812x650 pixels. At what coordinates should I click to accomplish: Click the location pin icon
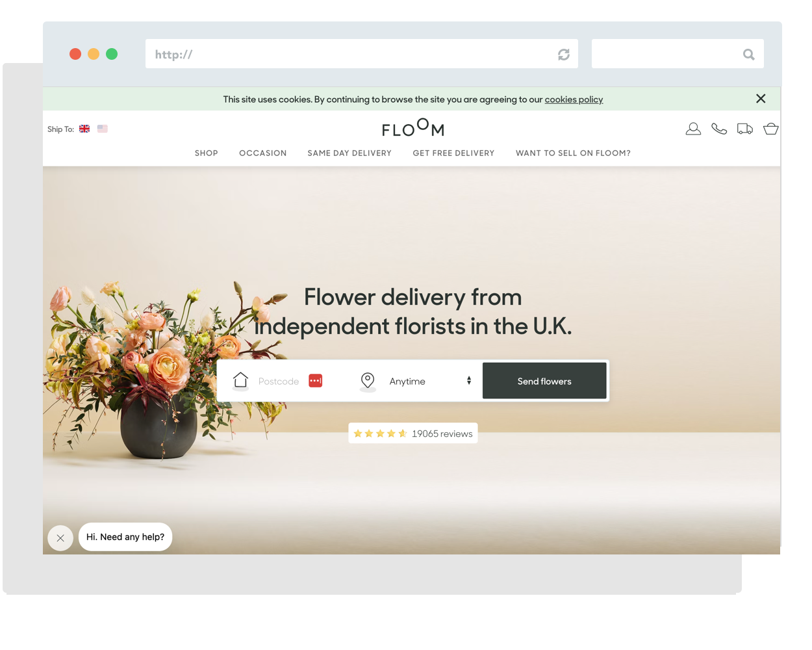point(368,382)
